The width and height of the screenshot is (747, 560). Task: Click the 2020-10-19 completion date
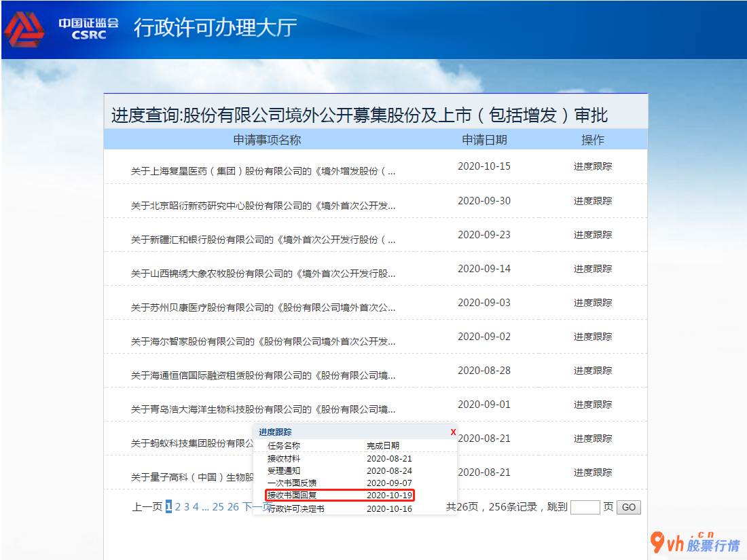pos(389,496)
